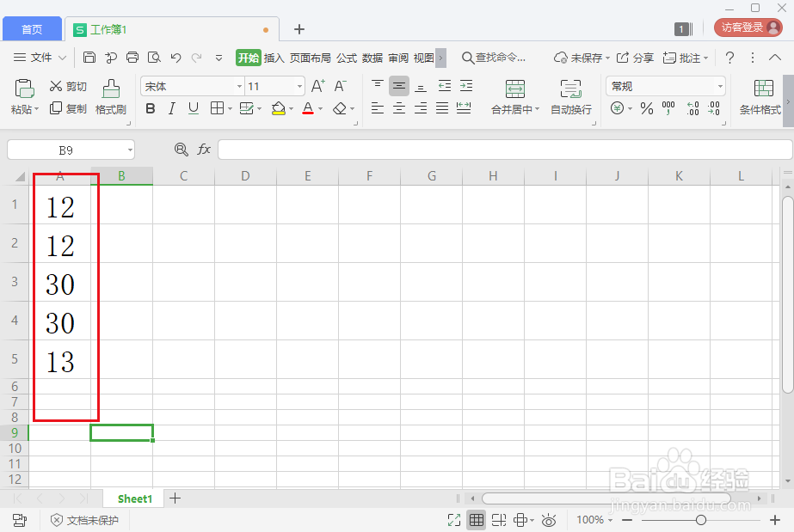The image size is (794, 532).
Task: Select the 首页 tab
Action: [x=33, y=29]
